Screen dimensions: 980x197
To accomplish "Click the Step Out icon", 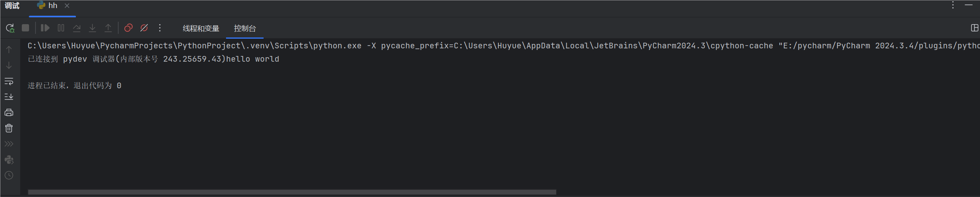I will pyautogui.click(x=108, y=28).
